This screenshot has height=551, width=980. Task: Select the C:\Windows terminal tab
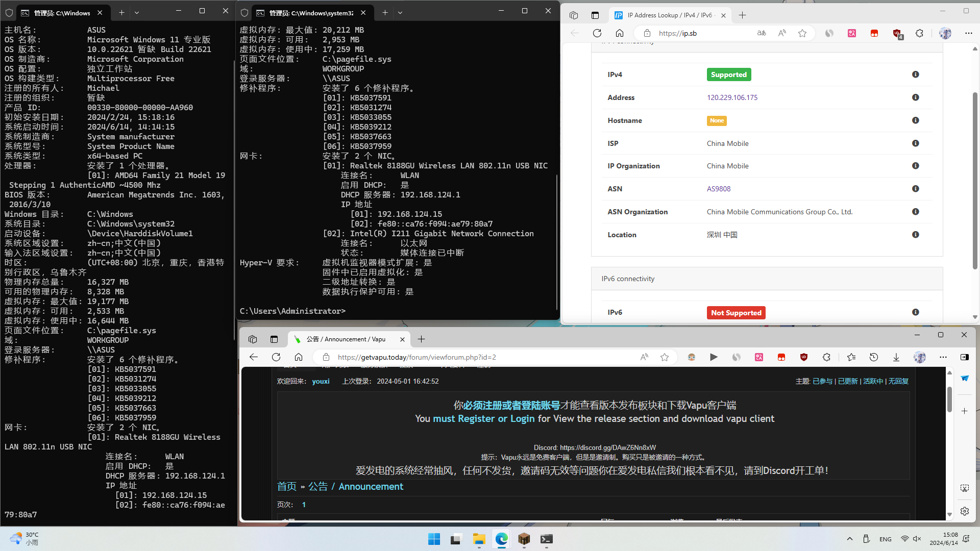coord(62,13)
